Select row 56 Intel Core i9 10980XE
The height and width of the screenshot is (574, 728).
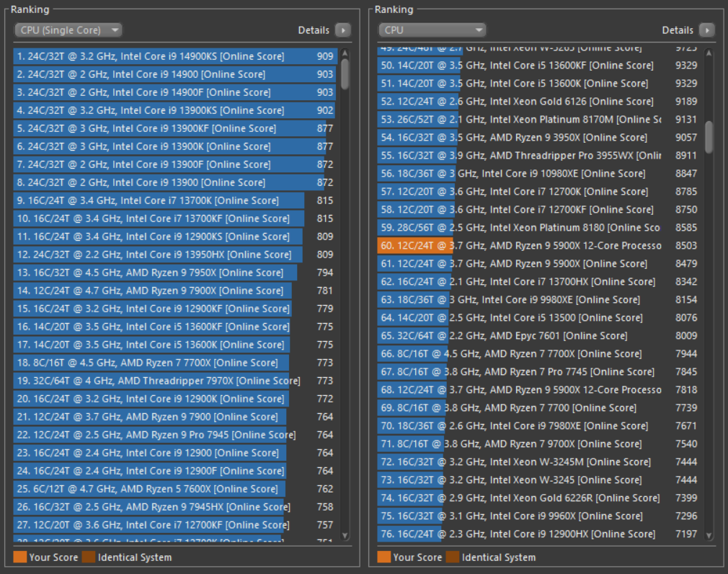click(539, 174)
